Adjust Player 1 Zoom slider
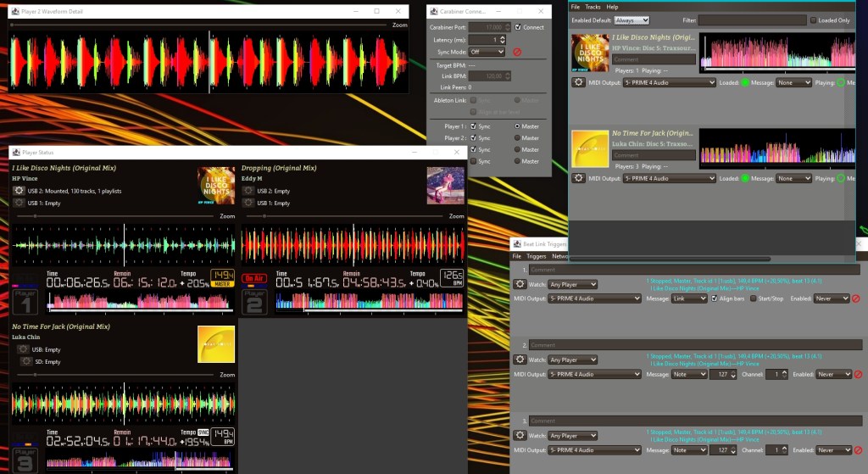 [35, 216]
